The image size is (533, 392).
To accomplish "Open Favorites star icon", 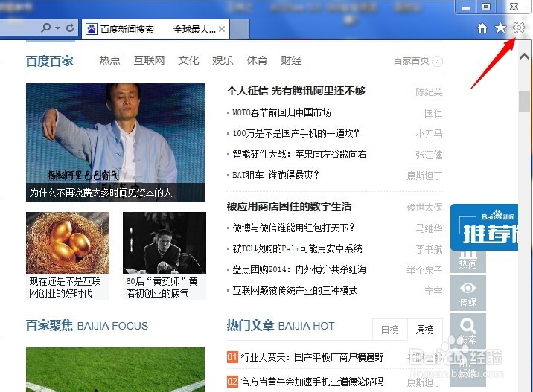I will coord(500,28).
